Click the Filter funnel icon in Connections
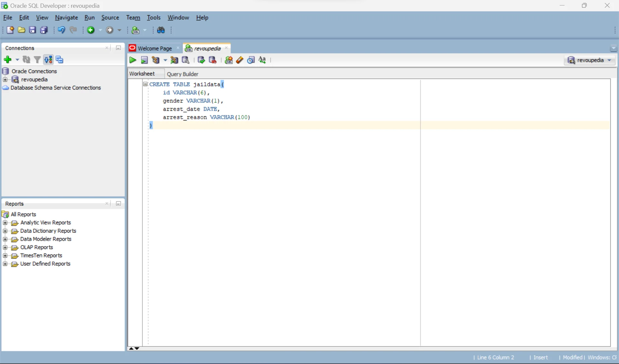Screen dimensions: 619x364 pyautogui.click(x=37, y=60)
